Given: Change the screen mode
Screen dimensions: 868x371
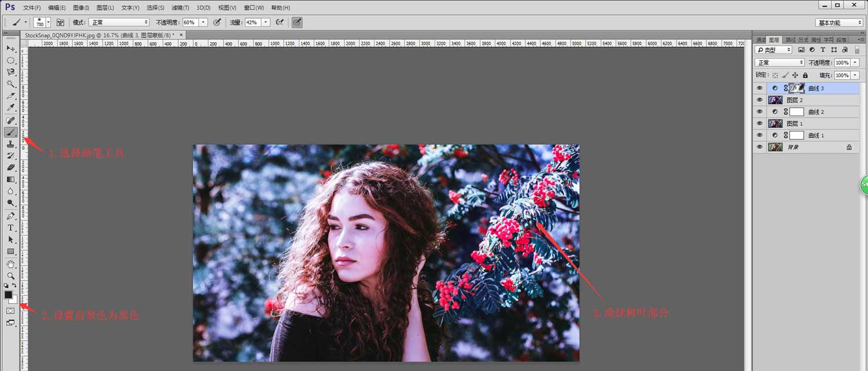Looking at the screenshot, I should 10,323.
